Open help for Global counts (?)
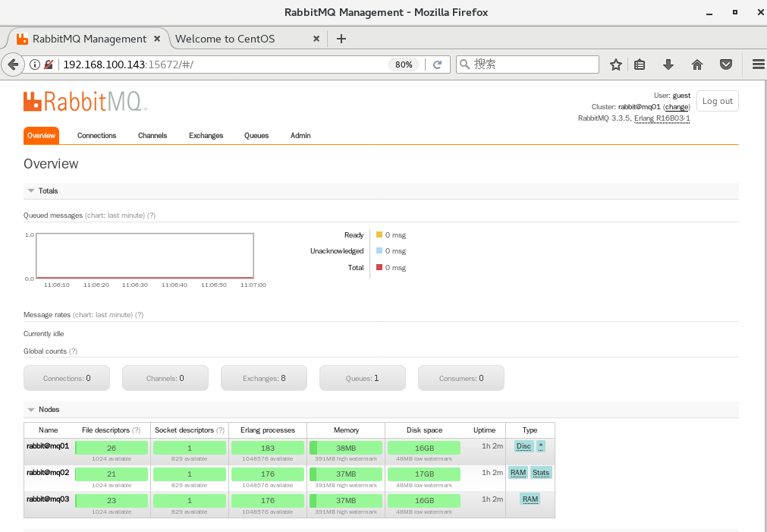This screenshot has width=767, height=532. click(74, 351)
